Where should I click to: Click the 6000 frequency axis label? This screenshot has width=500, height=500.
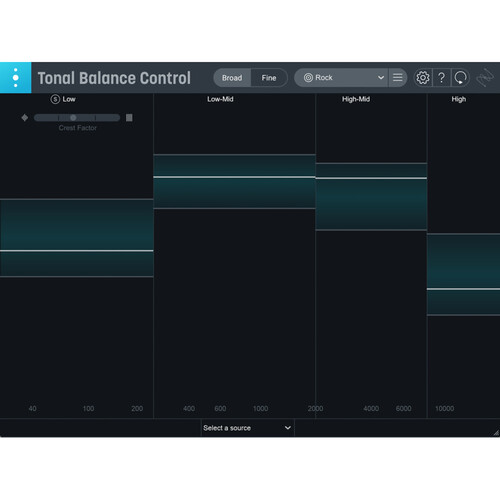pos(403,408)
